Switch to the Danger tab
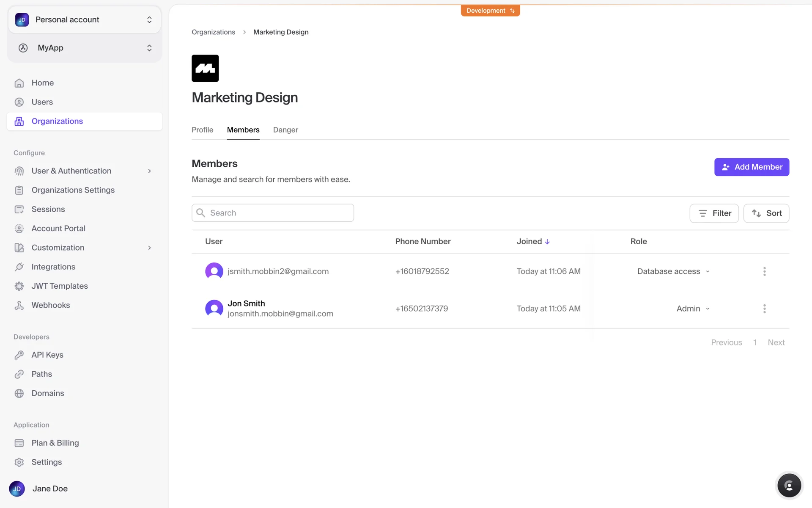Screen dimensions: 812x508 pyautogui.click(x=285, y=130)
